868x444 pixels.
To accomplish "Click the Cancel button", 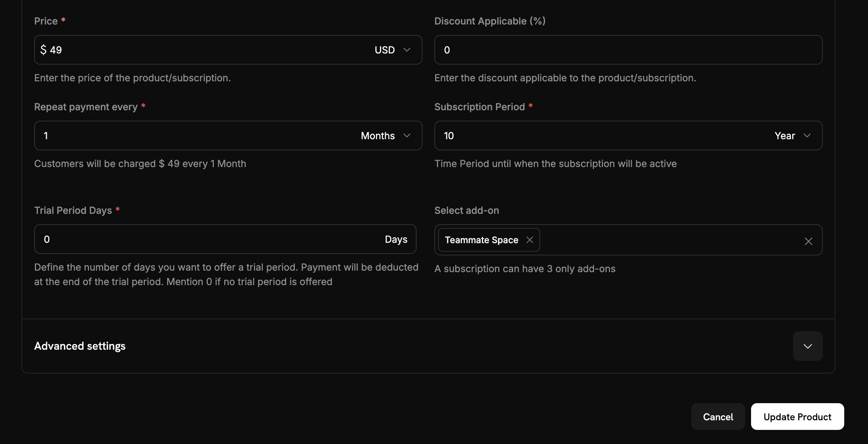I will (718, 417).
